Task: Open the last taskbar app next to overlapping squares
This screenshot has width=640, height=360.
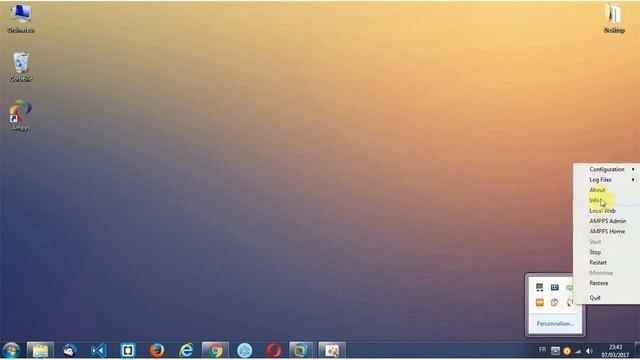Action: pyautogui.click(x=332, y=350)
